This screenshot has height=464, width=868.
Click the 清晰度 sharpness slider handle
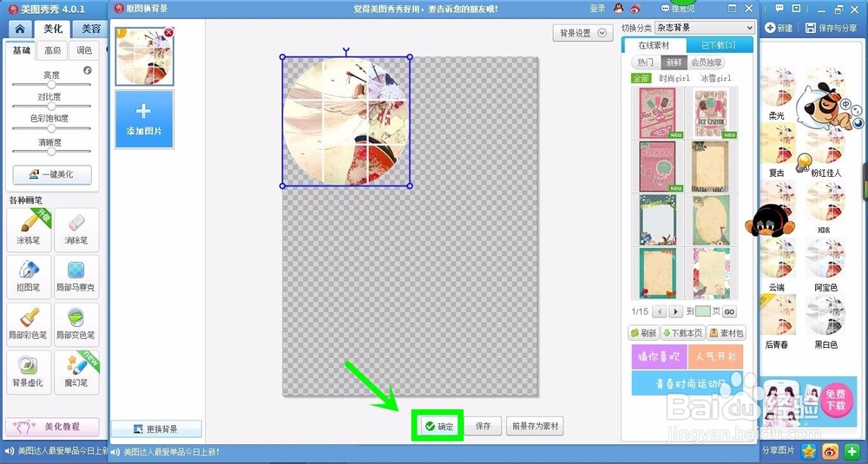click(x=51, y=151)
